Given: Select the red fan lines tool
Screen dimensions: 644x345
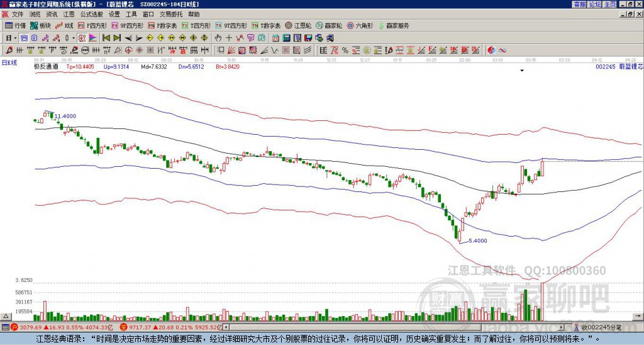Looking at the screenshot, I should click(231, 50).
